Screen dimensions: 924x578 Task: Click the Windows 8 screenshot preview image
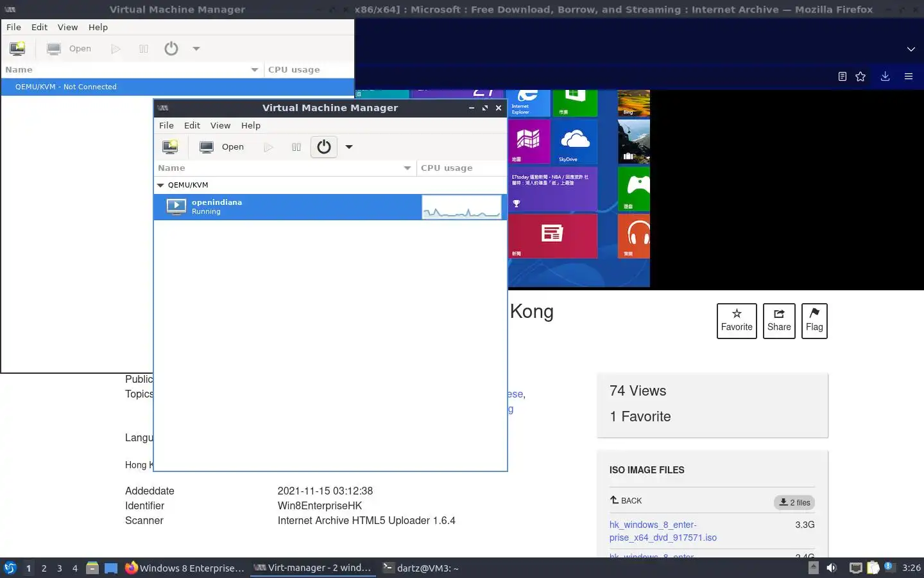click(x=579, y=189)
